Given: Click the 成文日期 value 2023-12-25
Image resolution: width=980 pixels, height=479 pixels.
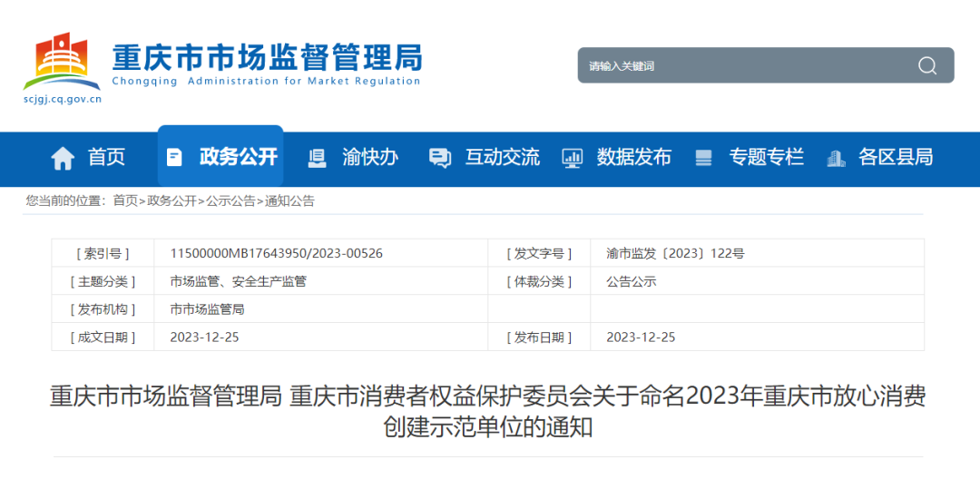Looking at the screenshot, I should pos(204,337).
